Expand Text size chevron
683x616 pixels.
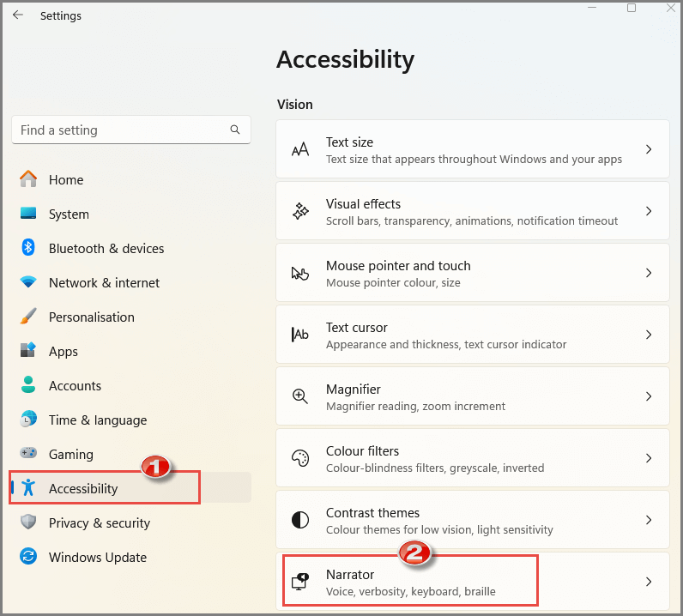coord(649,149)
